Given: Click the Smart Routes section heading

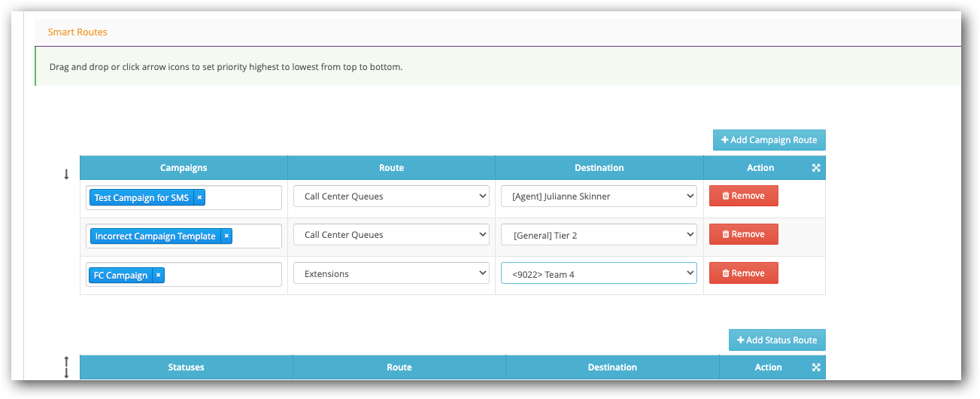Looking at the screenshot, I should pyautogui.click(x=77, y=32).
